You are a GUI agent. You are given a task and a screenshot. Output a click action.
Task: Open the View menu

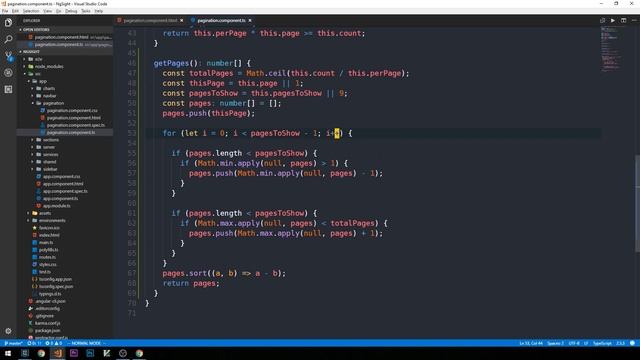click(x=47, y=11)
